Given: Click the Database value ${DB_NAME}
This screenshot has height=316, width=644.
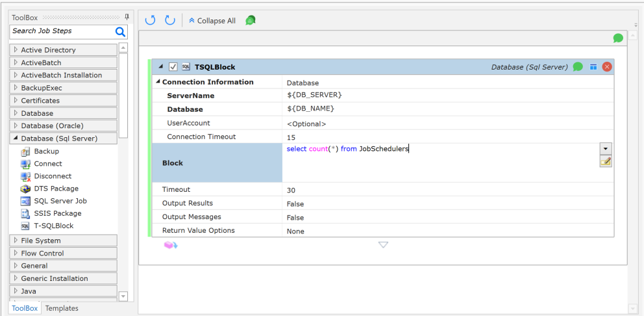Looking at the screenshot, I should tap(310, 109).
